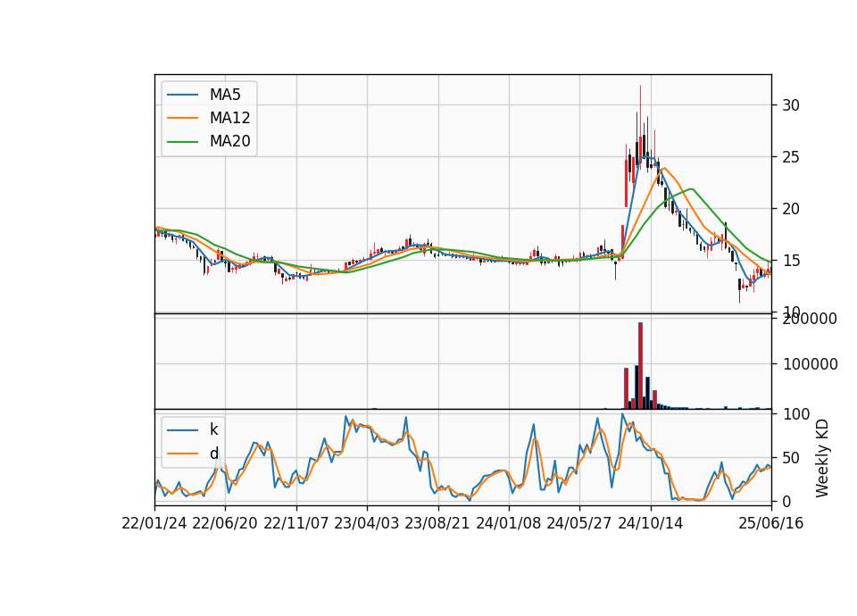Image resolution: width=857 pixels, height=616 pixels.
Task: Click the Weekly KD axis title
Action: tap(822, 458)
